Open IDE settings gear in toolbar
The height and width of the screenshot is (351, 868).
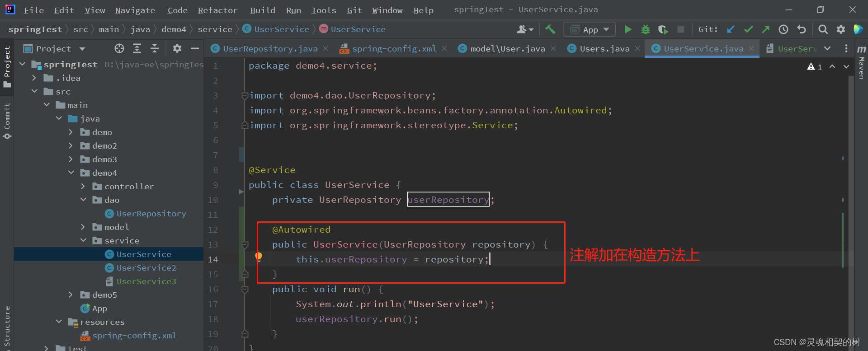[x=841, y=29]
